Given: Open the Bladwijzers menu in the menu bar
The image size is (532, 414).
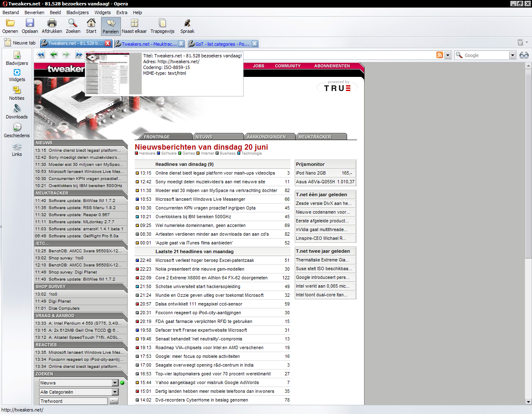Looking at the screenshot, I should tap(78, 12).
